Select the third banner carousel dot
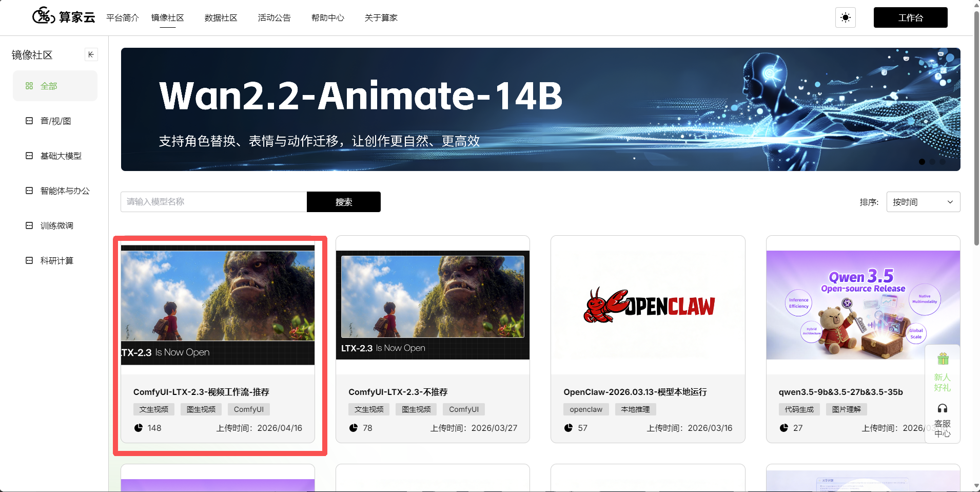This screenshot has height=492, width=980. [943, 162]
